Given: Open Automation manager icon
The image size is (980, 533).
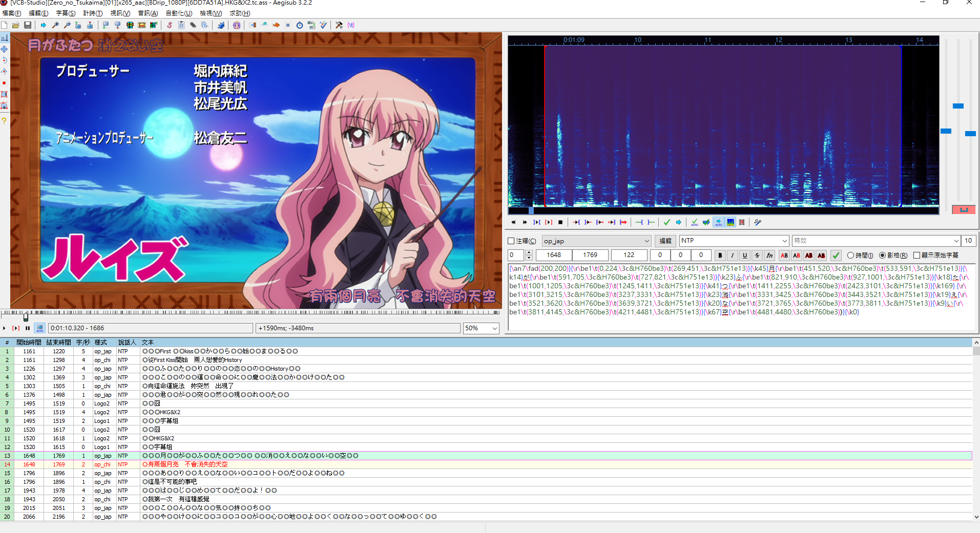Looking at the screenshot, I should (221, 25).
